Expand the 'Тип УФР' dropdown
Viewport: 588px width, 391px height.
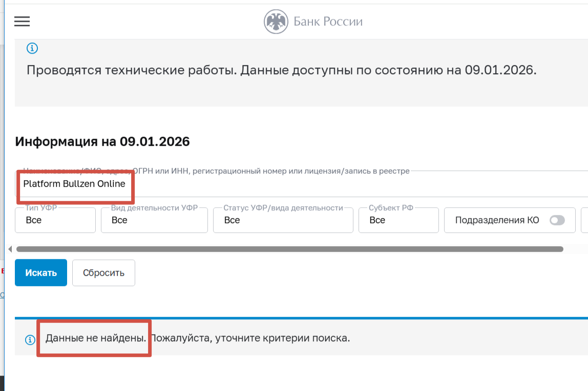click(55, 220)
